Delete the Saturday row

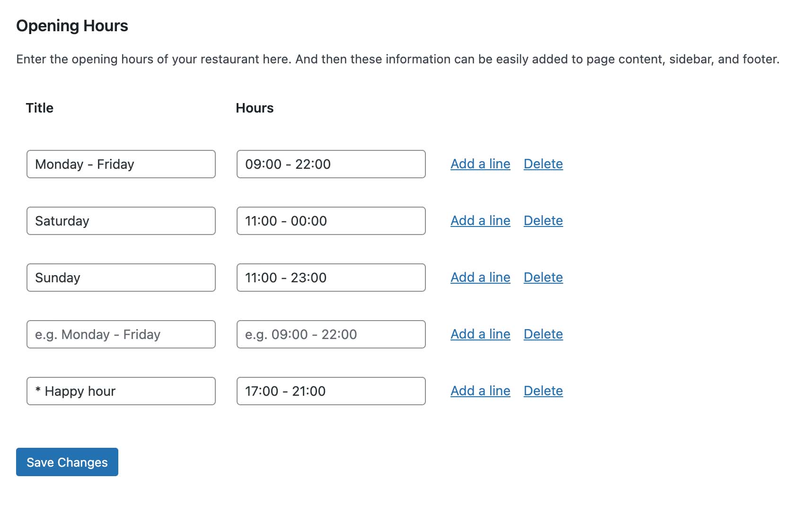point(543,220)
